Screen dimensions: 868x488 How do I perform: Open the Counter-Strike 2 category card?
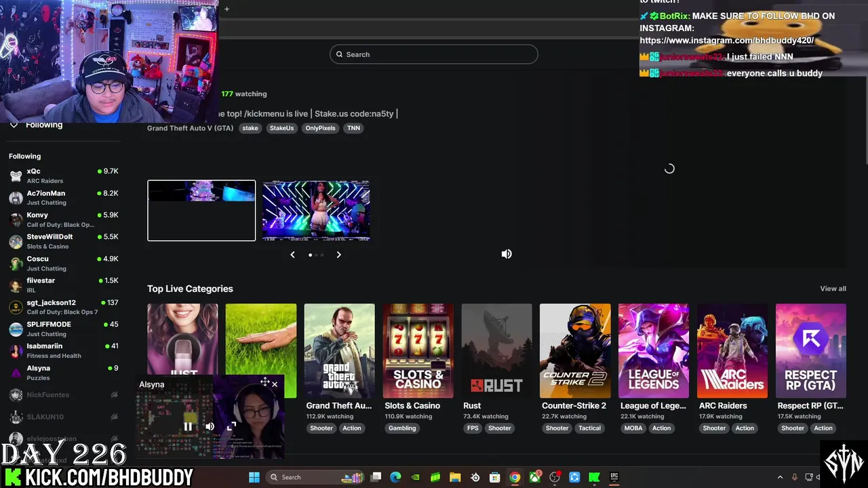click(575, 350)
